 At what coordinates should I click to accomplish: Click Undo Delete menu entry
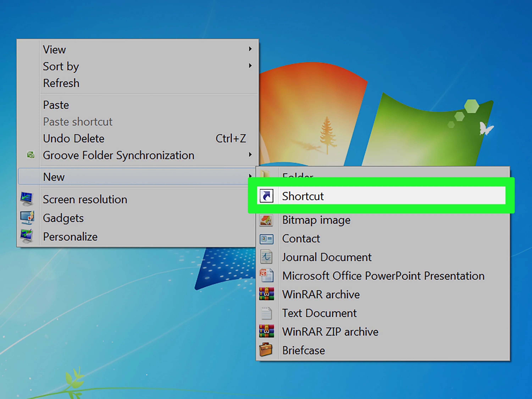(x=74, y=138)
